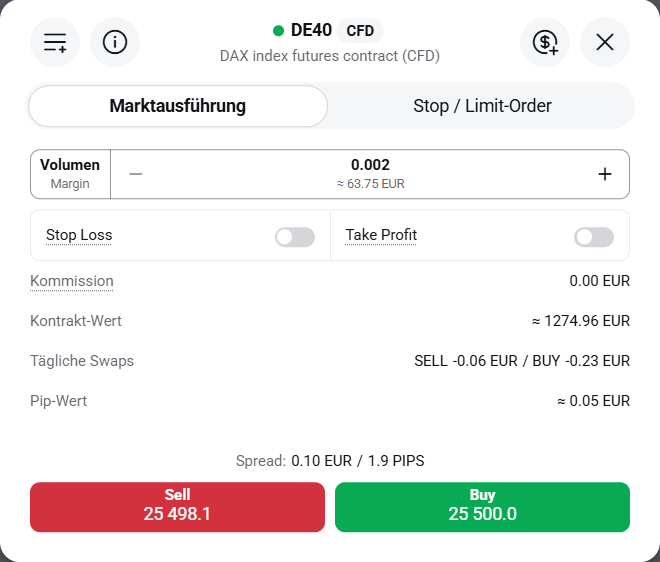660x562 pixels.
Task: Click the deposit funds dollar icon
Action: pos(545,42)
